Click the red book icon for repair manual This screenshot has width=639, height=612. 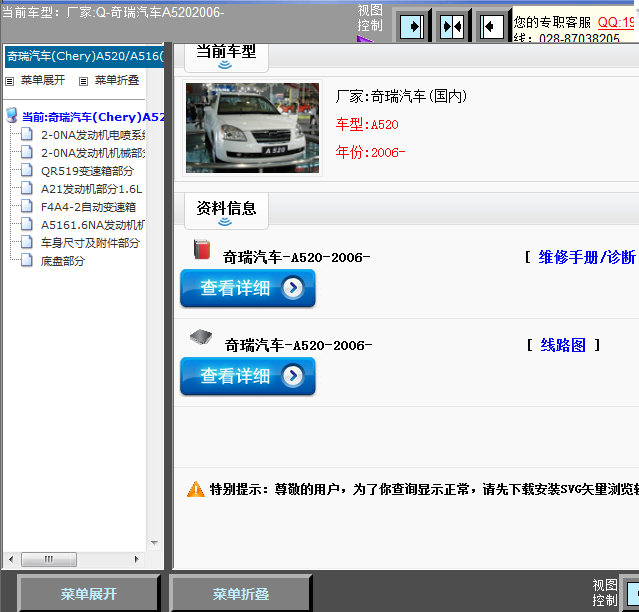202,250
